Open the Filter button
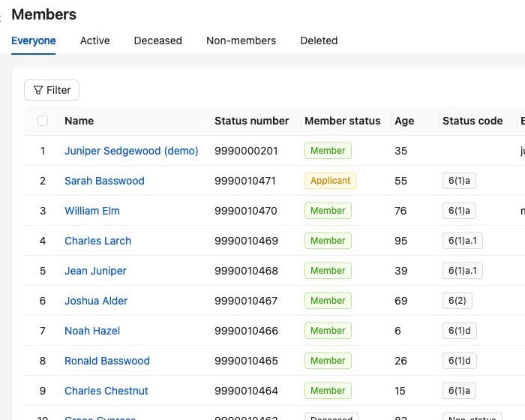This screenshot has height=420, width=525. point(52,90)
